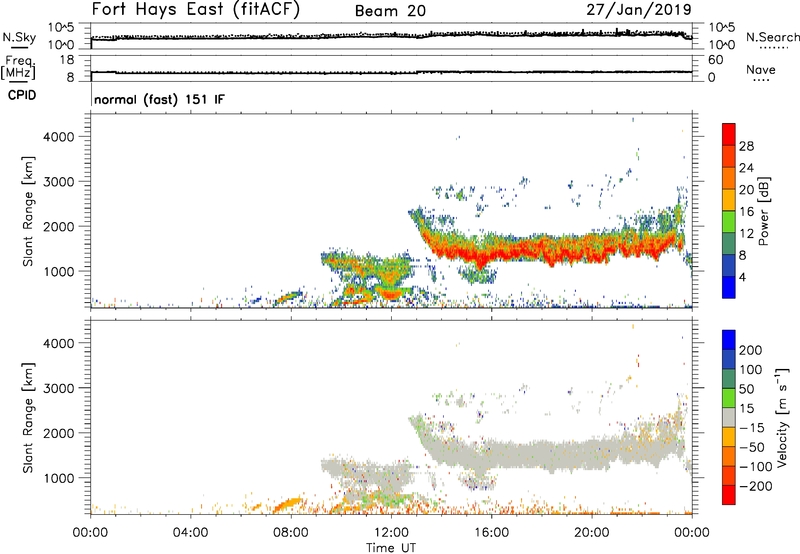Click the '3000' tick on velocity panel
This screenshot has height=554, width=800.
point(59,388)
